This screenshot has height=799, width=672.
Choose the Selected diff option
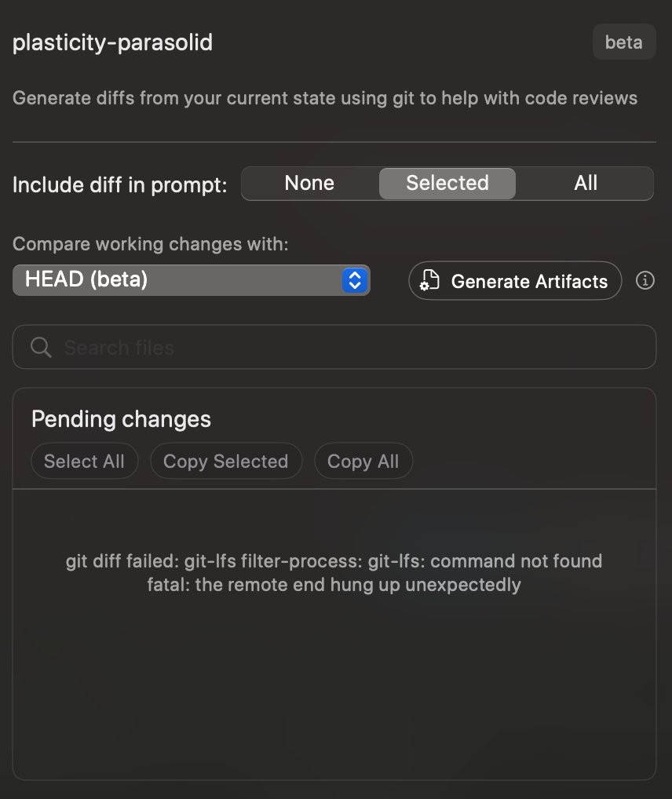click(x=447, y=184)
